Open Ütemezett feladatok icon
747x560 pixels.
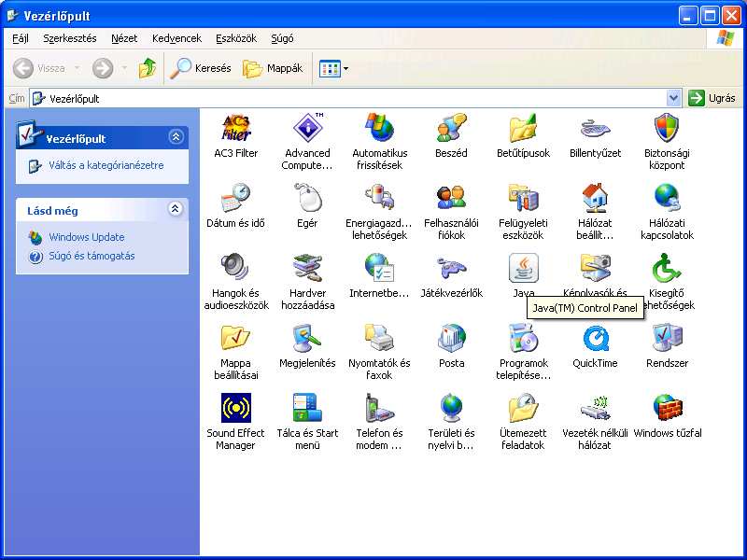point(523,408)
